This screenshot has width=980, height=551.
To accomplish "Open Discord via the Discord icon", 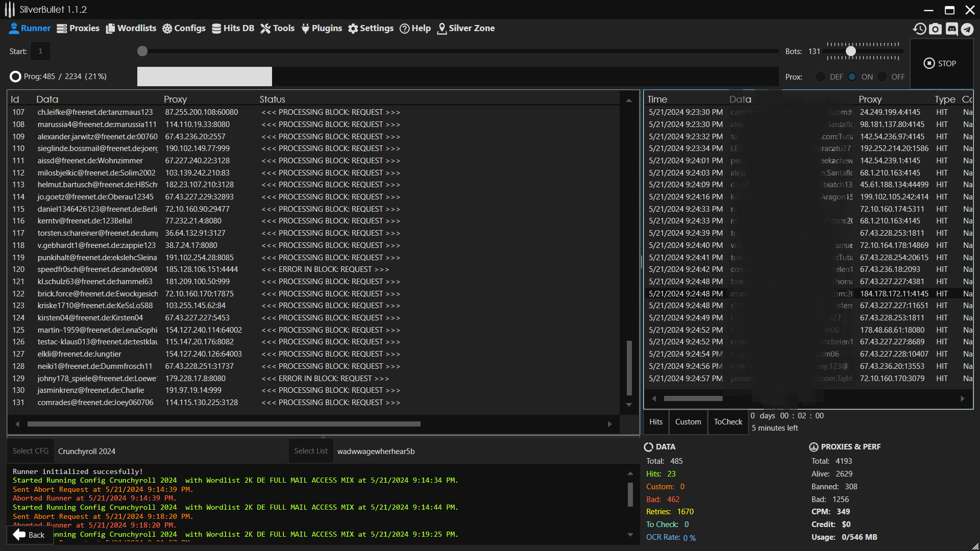I will (x=951, y=29).
